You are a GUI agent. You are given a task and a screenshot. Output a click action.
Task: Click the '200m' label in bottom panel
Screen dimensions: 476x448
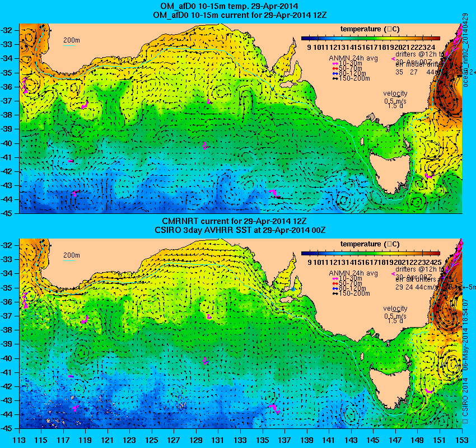pos(72,255)
